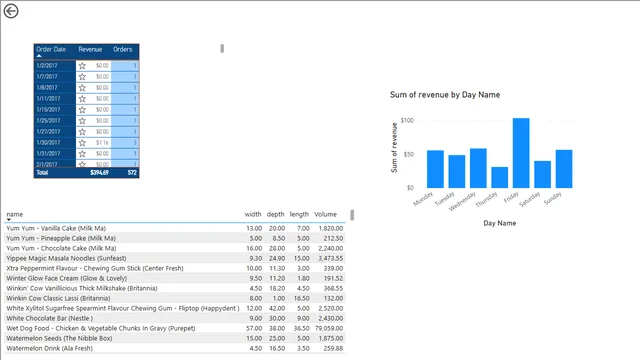Click the 'Sum of revenue by Day Name' title
Screen dimensions: 640x360
pyautogui.click(x=445, y=95)
